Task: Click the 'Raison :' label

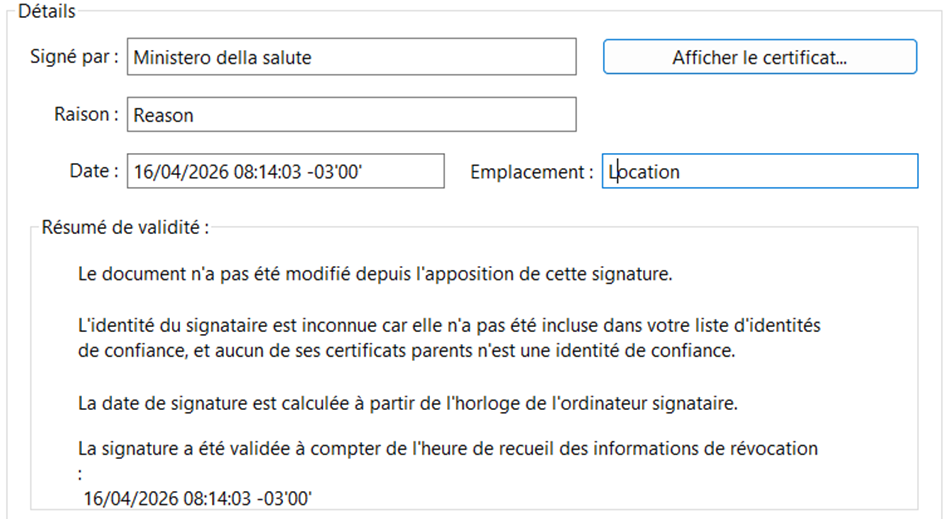Action: click(86, 114)
